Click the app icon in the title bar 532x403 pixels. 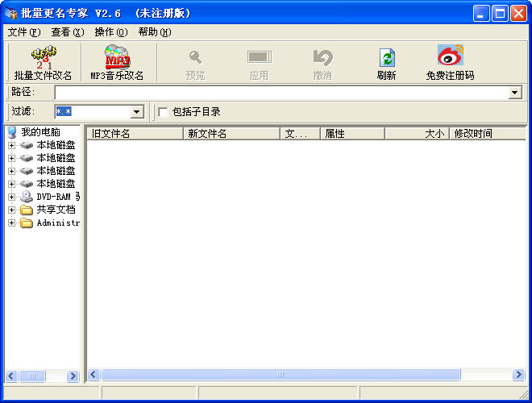(x=10, y=13)
